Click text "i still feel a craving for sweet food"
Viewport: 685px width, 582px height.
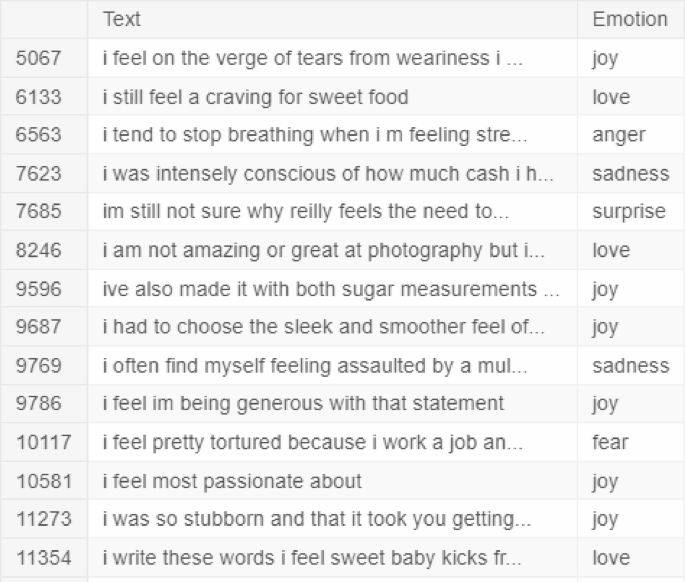[x=255, y=97]
